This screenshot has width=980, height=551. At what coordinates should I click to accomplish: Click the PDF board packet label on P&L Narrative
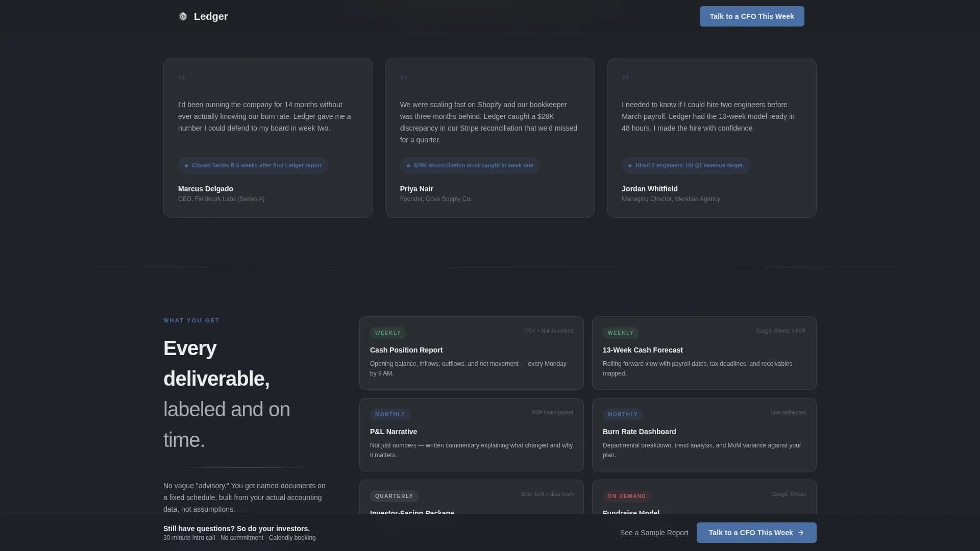pyautogui.click(x=552, y=412)
